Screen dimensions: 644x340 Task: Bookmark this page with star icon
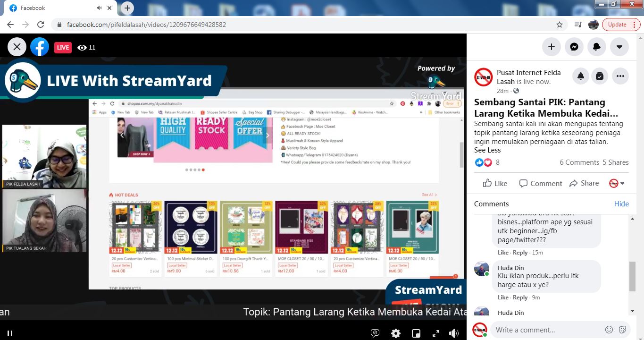point(560,25)
